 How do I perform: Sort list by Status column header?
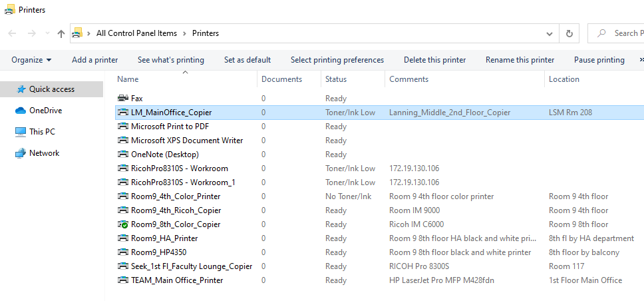tap(336, 79)
